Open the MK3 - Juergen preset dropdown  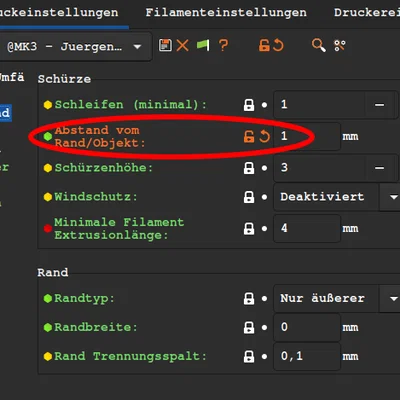[x=75, y=47]
